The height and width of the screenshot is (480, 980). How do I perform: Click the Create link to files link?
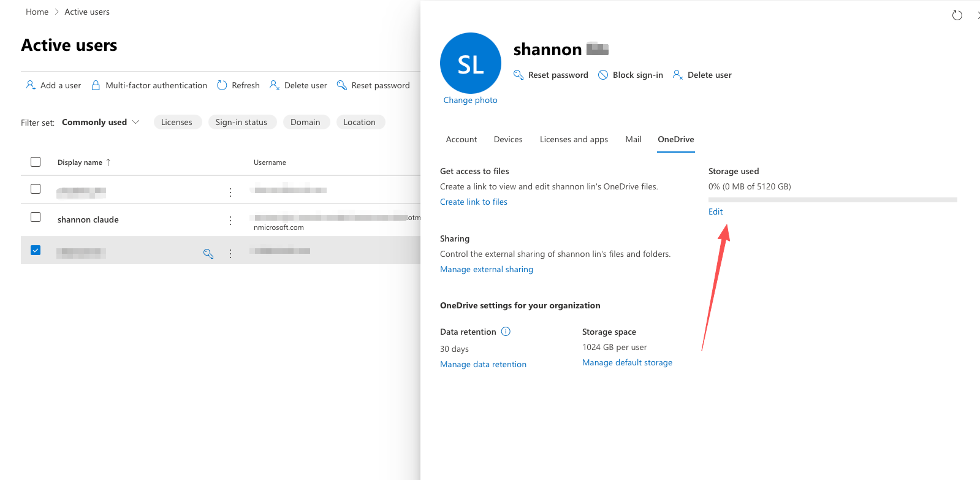[473, 202]
